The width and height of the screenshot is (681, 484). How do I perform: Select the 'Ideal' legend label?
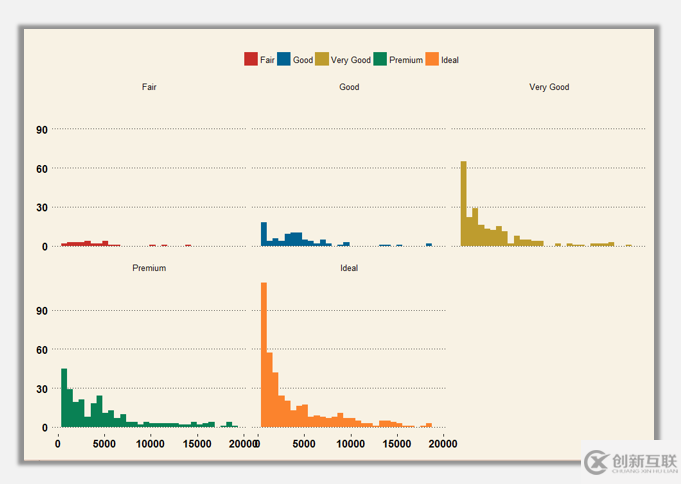450,60
